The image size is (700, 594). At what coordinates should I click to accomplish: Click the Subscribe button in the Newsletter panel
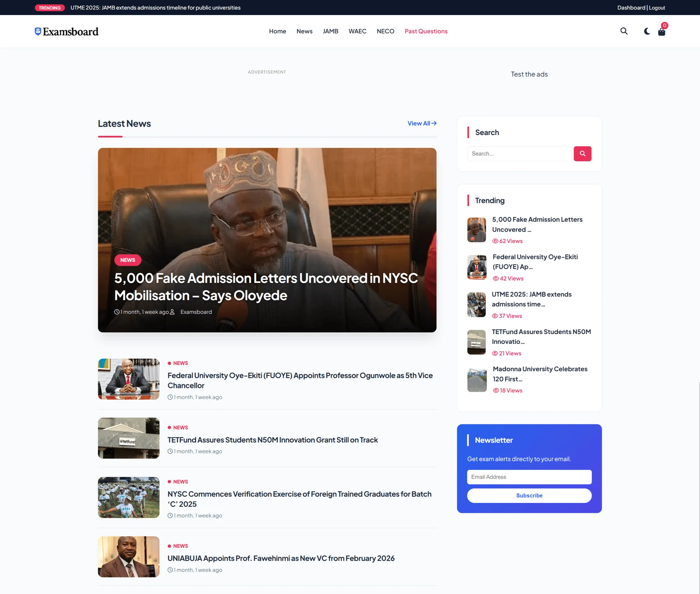pyautogui.click(x=529, y=495)
